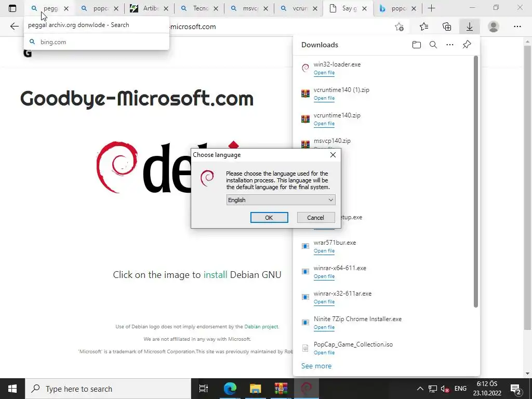Expand the English language dropdown
This screenshot has height=399, width=532.
pos(281,200)
